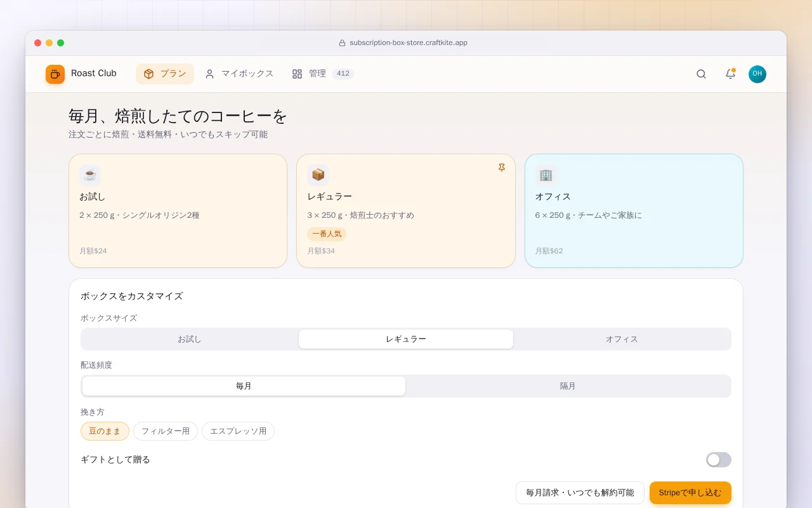Select フィルター用 grind option
812x508 pixels.
pyautogui.click(x=166, y=431)
